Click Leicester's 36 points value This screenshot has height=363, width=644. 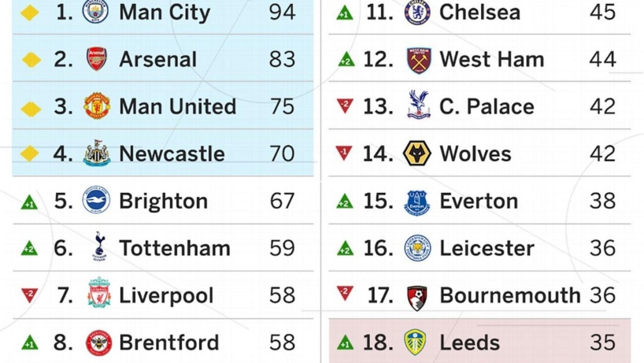[x=602, y=248]
